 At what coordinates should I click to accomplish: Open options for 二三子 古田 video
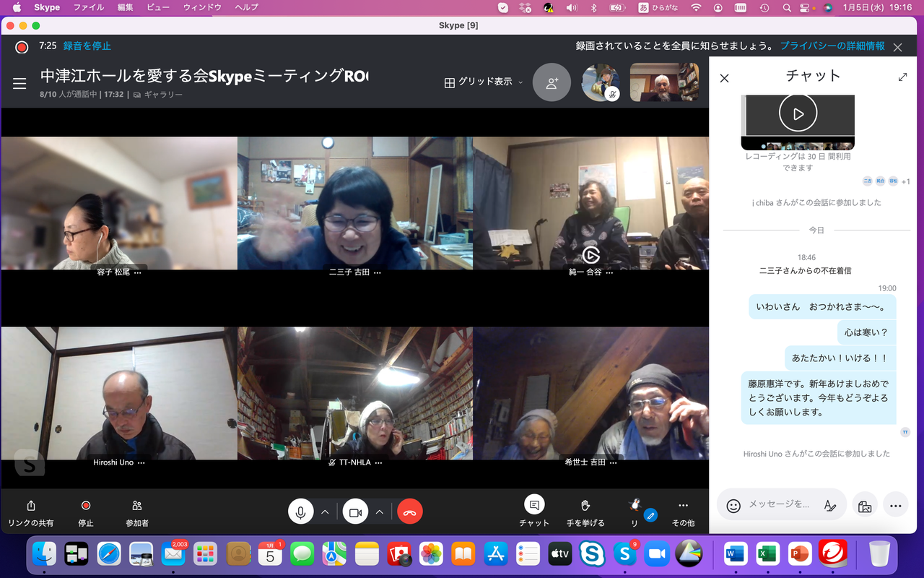378,273
